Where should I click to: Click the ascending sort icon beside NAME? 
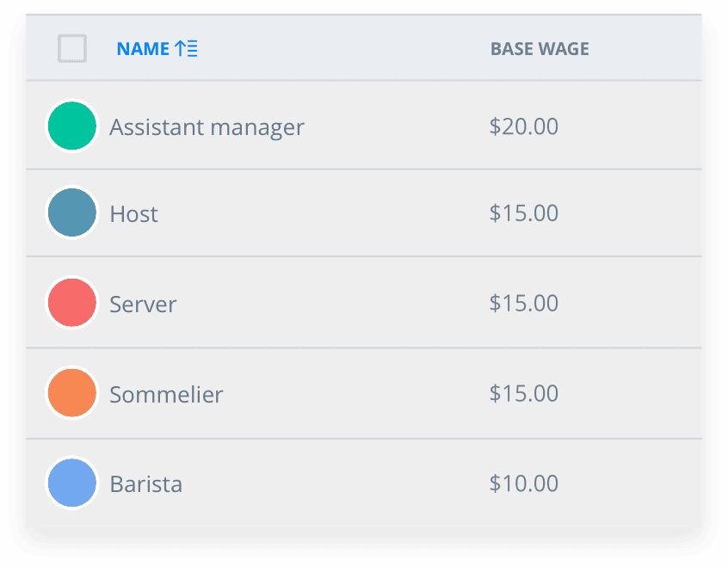186,48
